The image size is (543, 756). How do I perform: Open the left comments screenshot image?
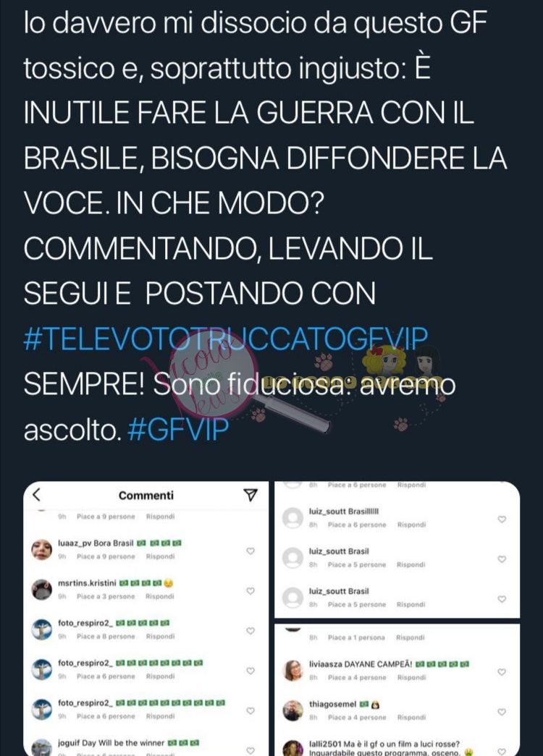[x=146, y=619]
